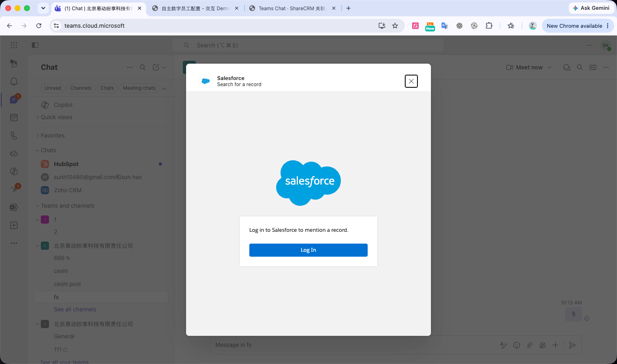
Task: Open the fs channel
Action: [x=101, y=297]
